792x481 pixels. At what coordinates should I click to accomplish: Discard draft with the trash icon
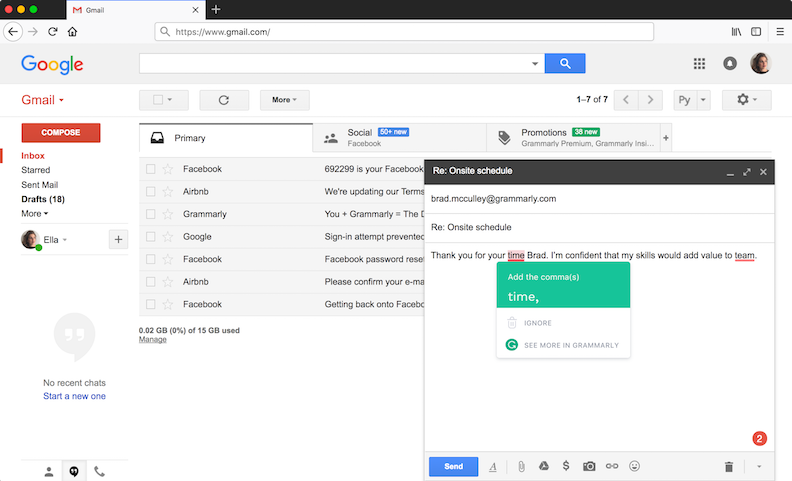[728, 466]
